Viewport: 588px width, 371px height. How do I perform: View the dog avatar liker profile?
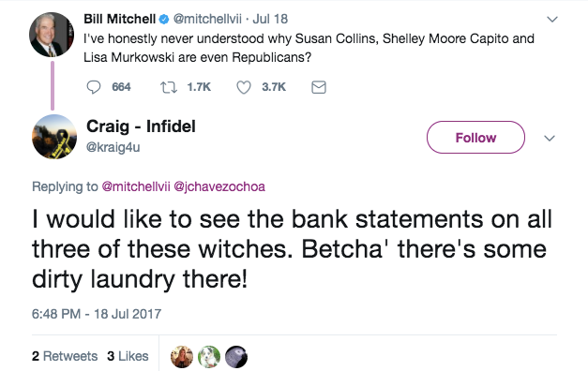point(209,356)
